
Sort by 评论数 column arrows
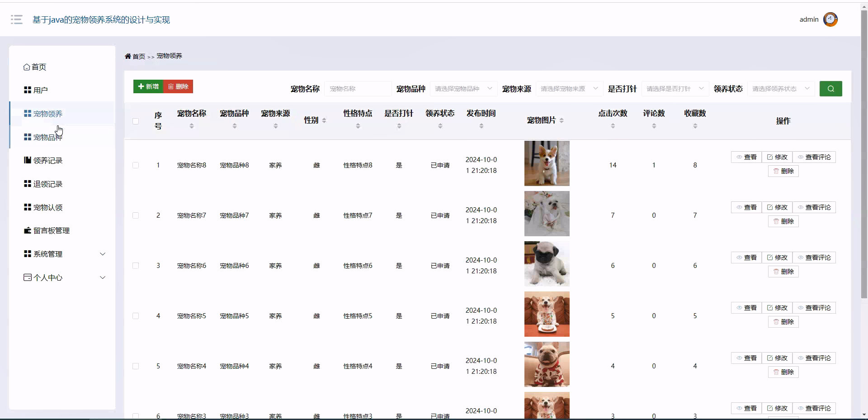coord(654,126)
